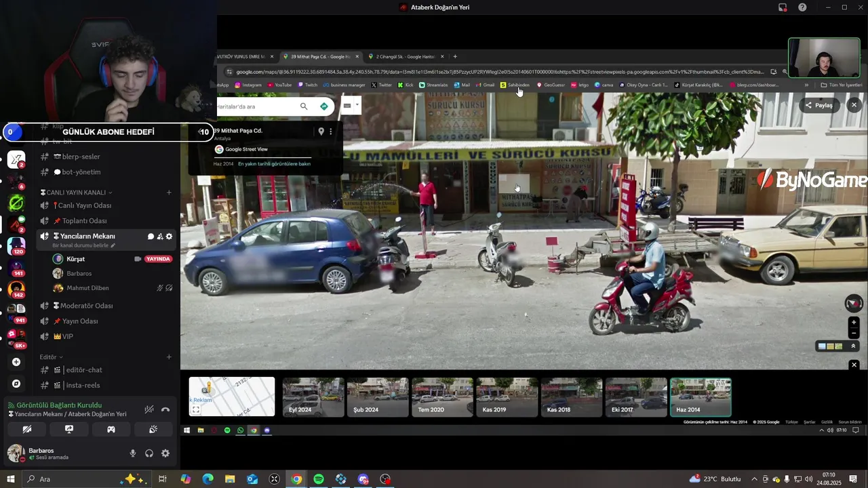The height and width of the screenshot is (488, 868).
Task: Open more options for Street View address card
Action: point(331,131)
